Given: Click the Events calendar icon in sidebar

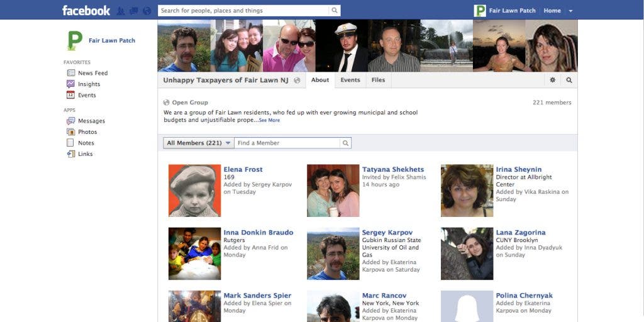Looking at the screenshot, I should pyautogui.click(x=71, y=95).
